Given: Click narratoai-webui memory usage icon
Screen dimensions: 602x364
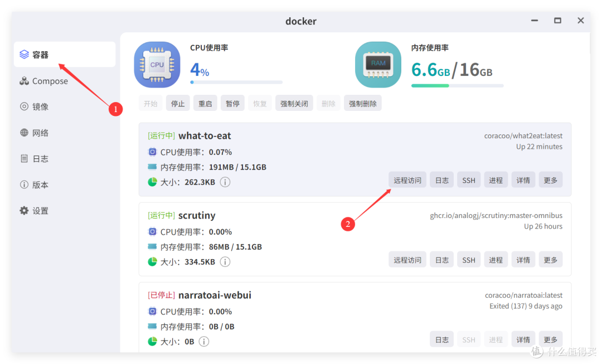Looking at the screenshot, I should [152, 326].
